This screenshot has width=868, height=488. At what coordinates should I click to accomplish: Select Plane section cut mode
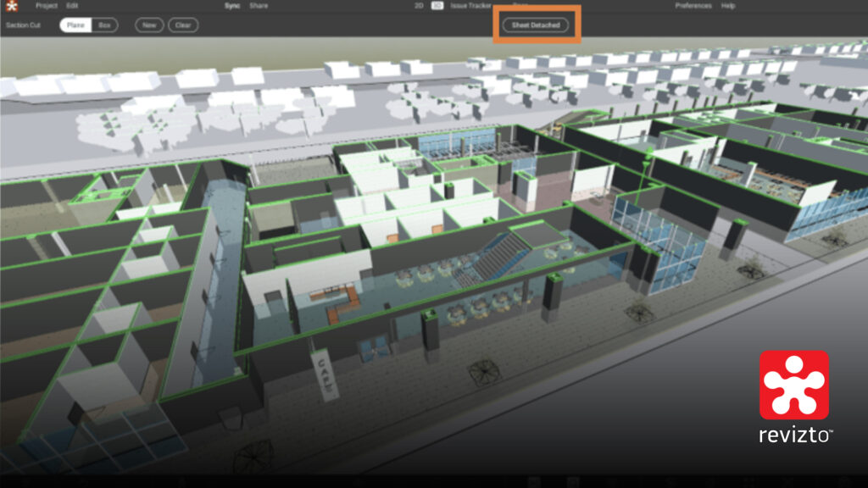pos(75,25)
